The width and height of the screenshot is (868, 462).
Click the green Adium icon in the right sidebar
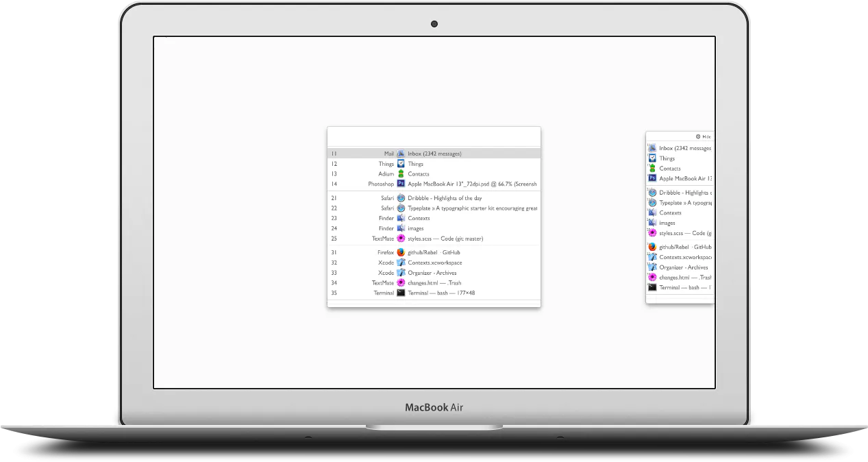[x=652, y=168]
